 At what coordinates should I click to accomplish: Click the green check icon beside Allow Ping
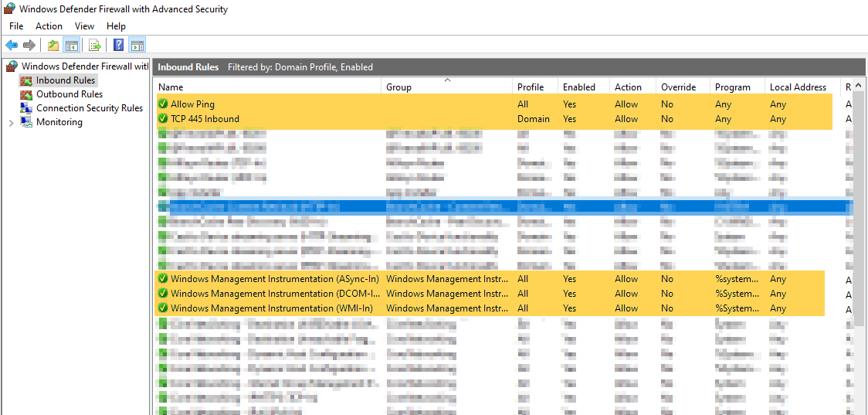click(163, 104)
